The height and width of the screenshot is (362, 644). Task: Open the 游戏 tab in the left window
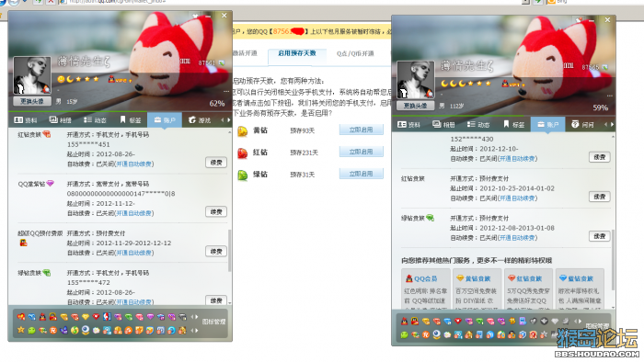200,120
